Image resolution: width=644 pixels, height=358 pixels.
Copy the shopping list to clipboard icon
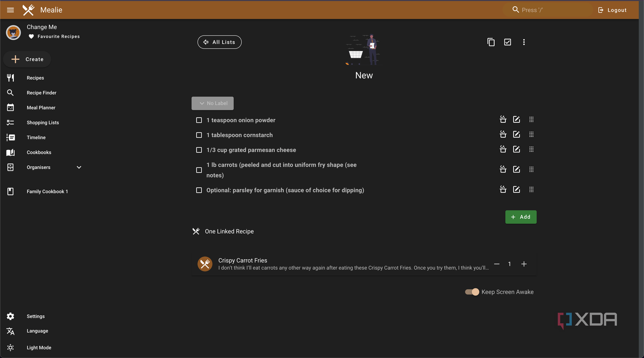tap(491, 42)
